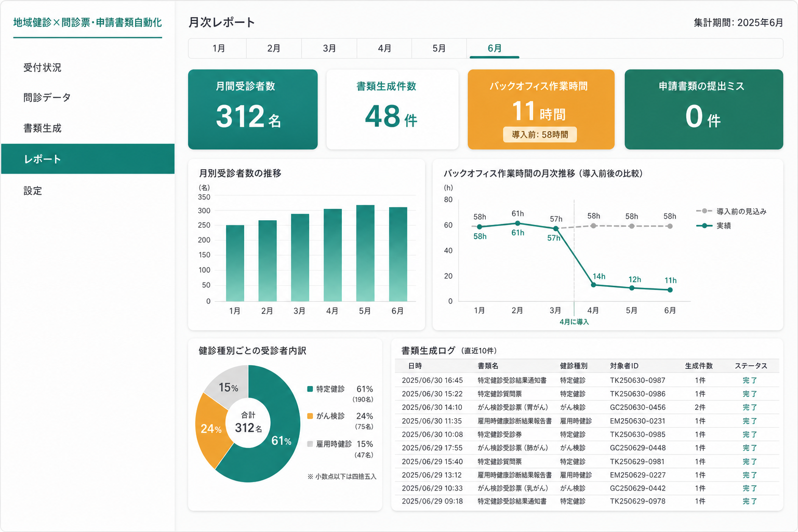Sort by 健診種別 column header

coord(574,366)
